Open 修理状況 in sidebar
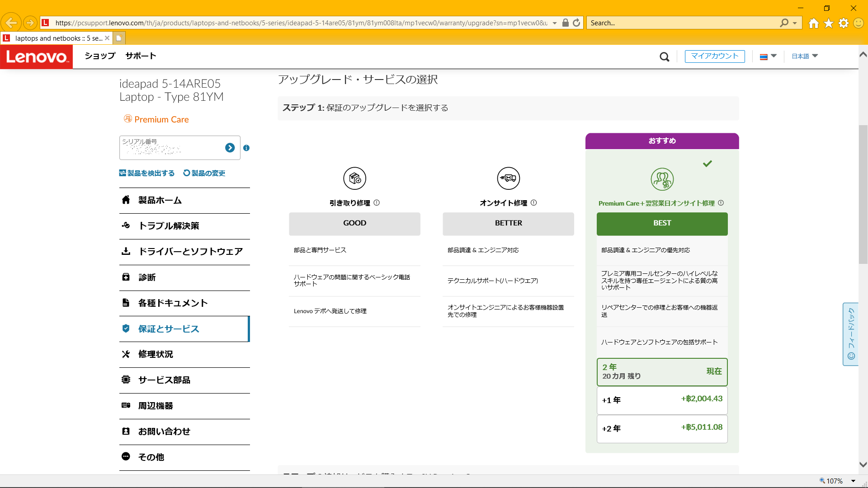This screenshot has width=868, height=488. [184, 354]
